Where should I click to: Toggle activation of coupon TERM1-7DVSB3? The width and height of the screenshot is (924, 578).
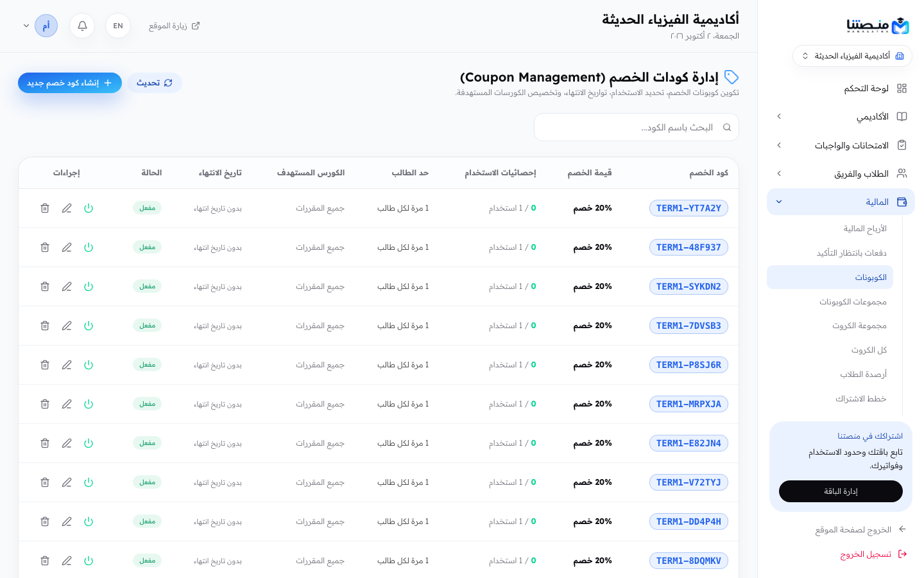(x=89, y=326)
